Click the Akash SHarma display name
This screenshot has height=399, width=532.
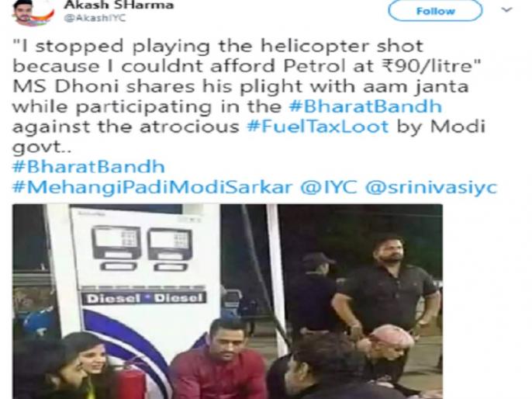click(119, 5)
